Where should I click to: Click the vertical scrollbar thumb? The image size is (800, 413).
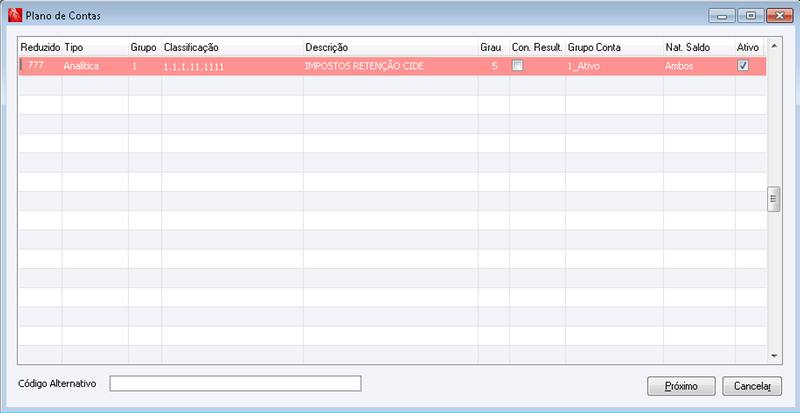[773, 199]
